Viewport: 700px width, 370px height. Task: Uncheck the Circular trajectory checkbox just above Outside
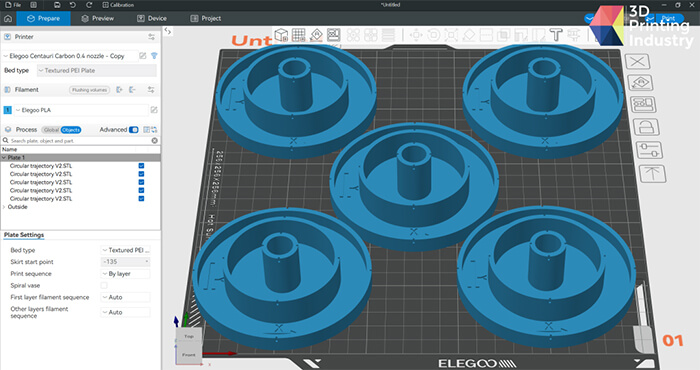pos(142,199)
